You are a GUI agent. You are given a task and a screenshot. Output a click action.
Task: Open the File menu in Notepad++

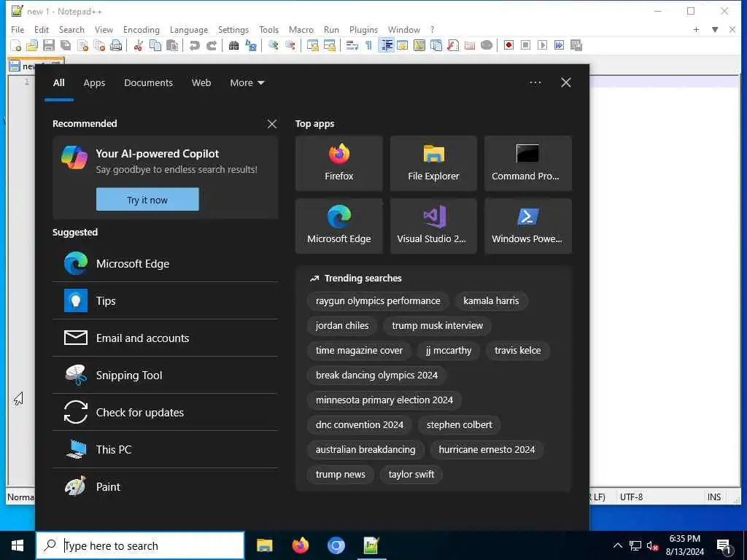18,29
